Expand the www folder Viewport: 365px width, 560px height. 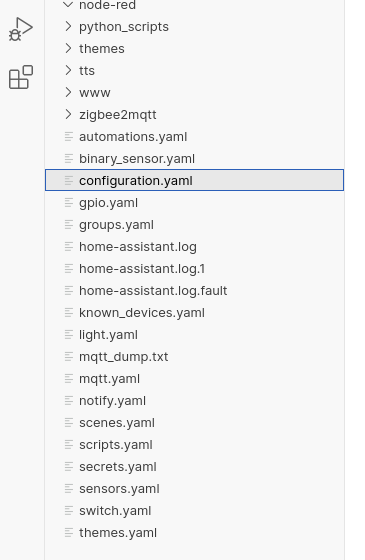click(68, 92)
